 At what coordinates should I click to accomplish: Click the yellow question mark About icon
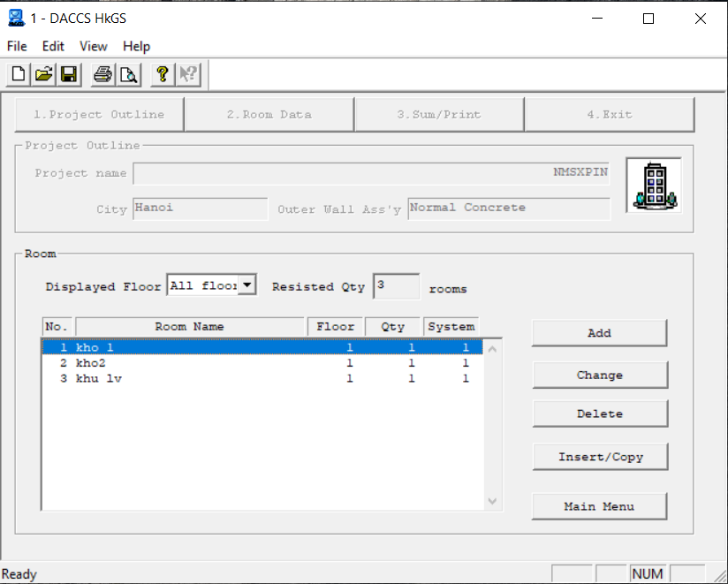(163, 75)
